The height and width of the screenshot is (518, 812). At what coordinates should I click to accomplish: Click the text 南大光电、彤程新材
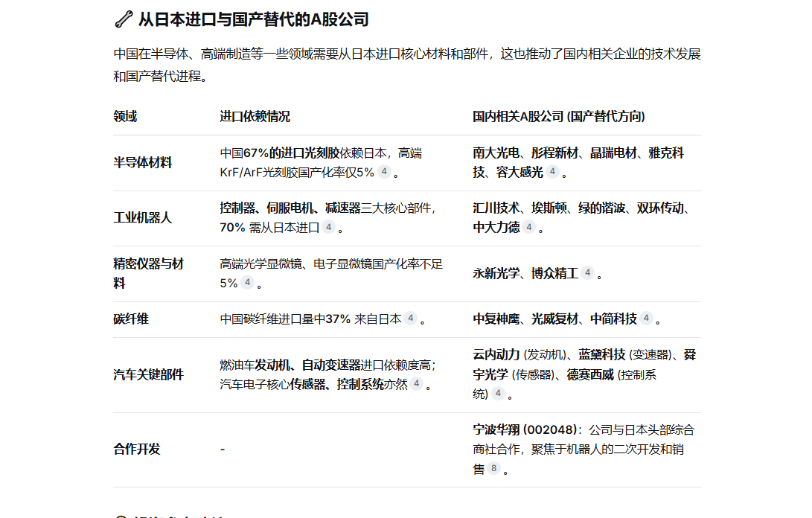[525, 153]
